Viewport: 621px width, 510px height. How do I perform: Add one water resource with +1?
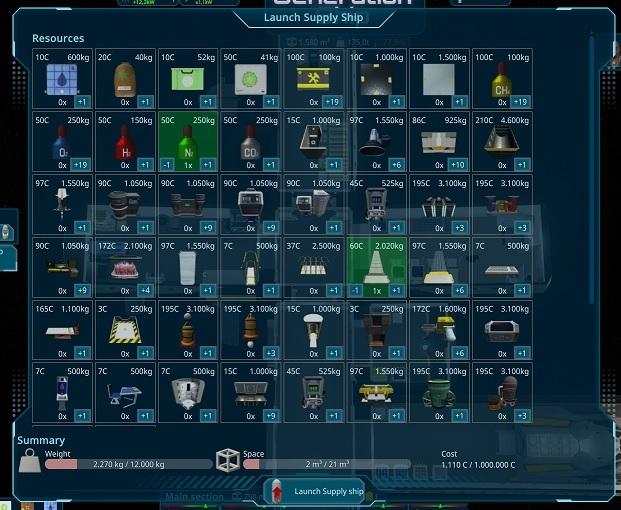click(x=82, y=102)
